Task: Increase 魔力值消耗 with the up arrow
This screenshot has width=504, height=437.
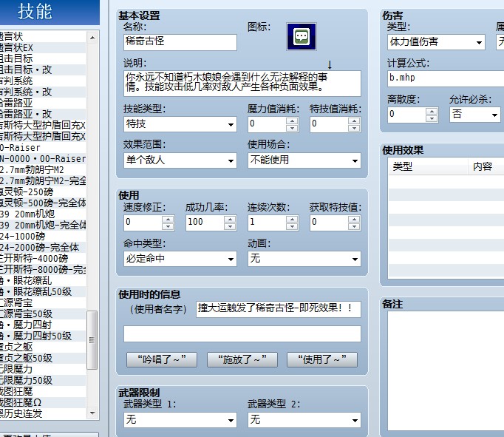Action: tap(292, 121)
